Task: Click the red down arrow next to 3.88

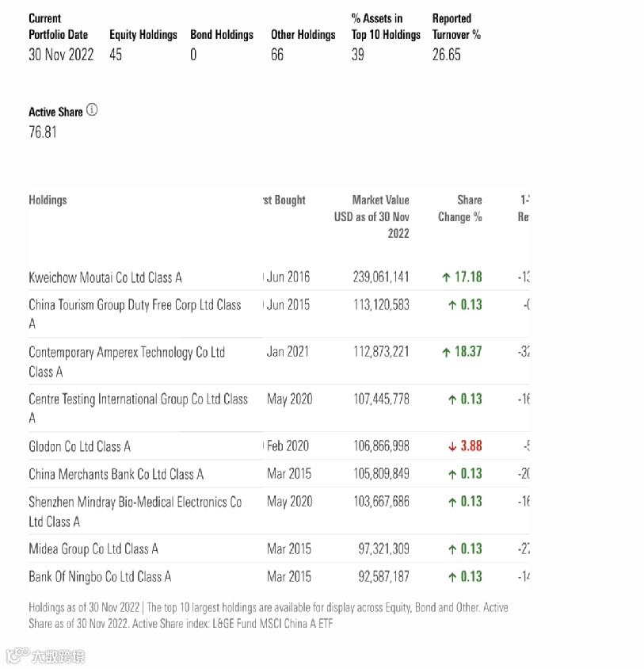Action: pyautogui.click(x=452, y=447)
